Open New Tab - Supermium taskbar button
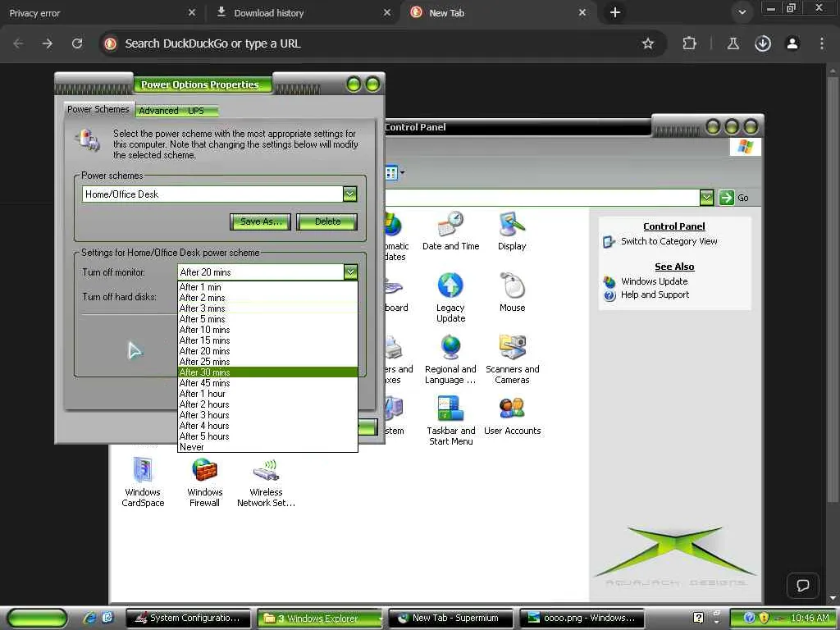 pyautogui.click(x=450, y=619)
